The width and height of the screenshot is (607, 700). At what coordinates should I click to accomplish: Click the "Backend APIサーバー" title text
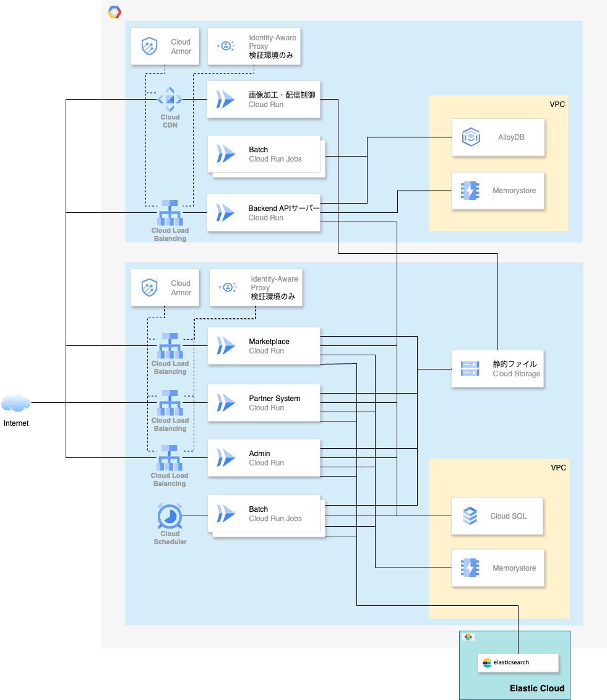coord(284,209)
